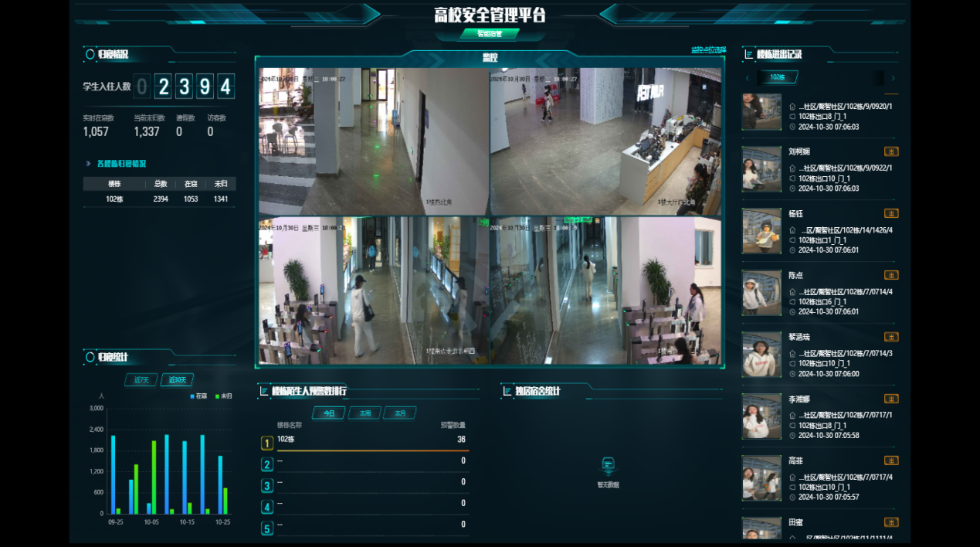Click the 归寝情况 panel ring icon
This screenshot has height=547, width=980.
[x=90, y=54]
